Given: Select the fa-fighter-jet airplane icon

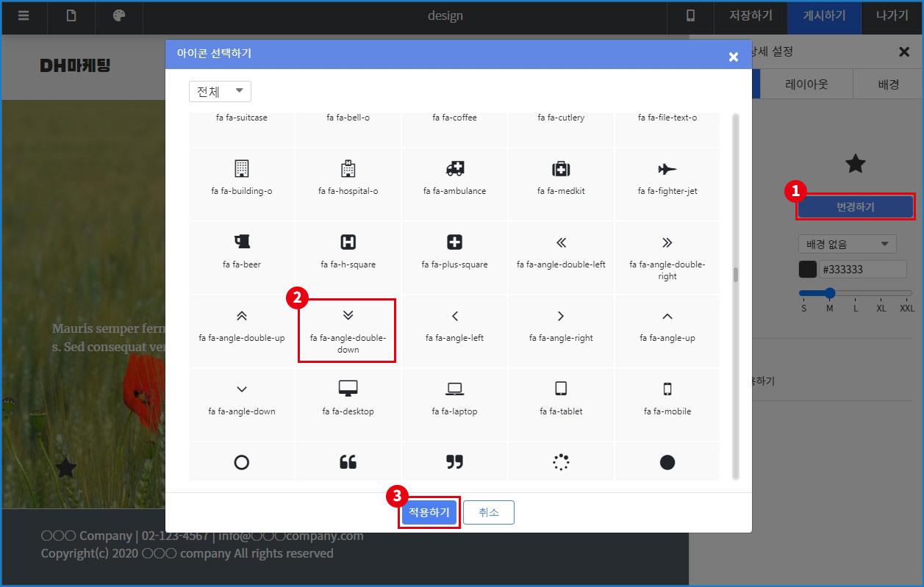Looking at the screenshot, I should pyautogui.click(x=667, y=177).
